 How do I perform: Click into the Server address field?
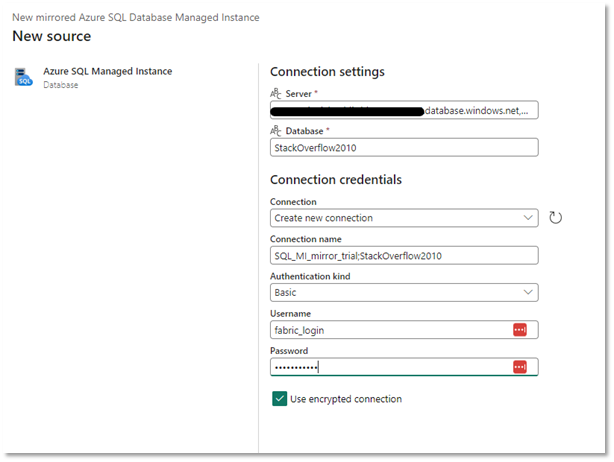click(404, 110)
